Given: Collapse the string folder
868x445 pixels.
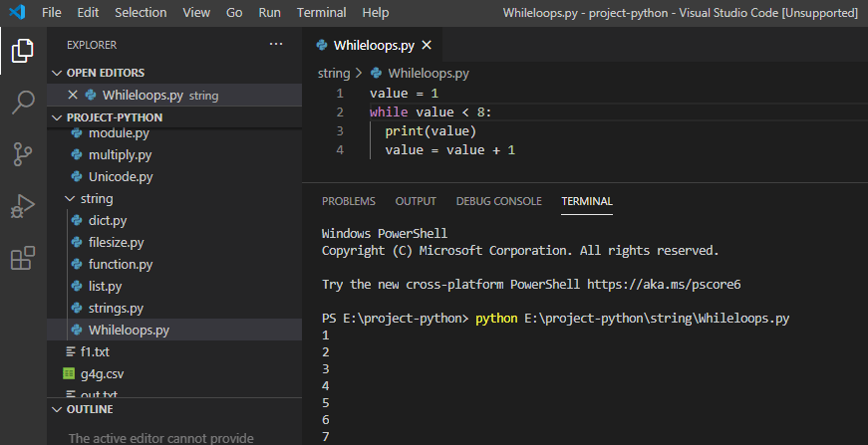Looking at the screenshot, I should [70, 198].
